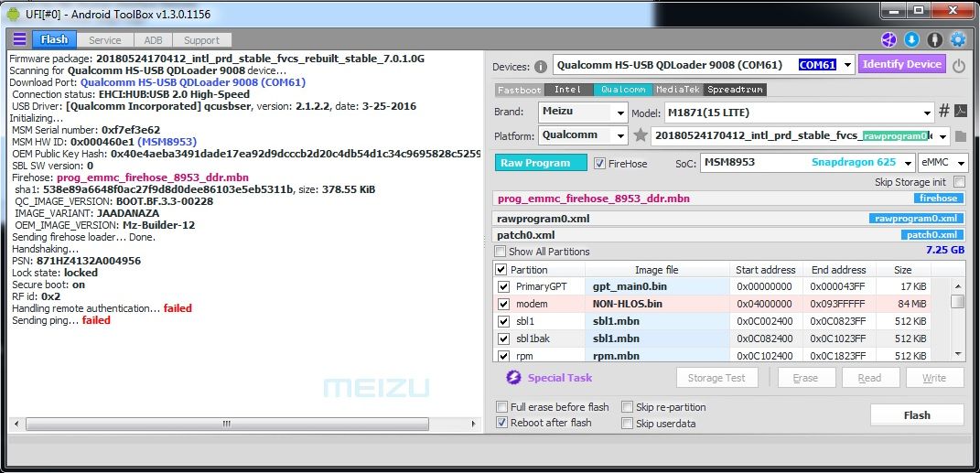Click the power icon next to Identify Device
This screenshot has height=473, width=980.
tap(959, 66)
